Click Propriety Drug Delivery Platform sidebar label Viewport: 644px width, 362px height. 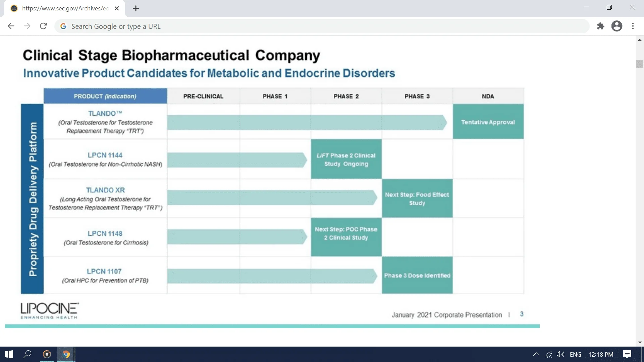click(x=33, y=199)
